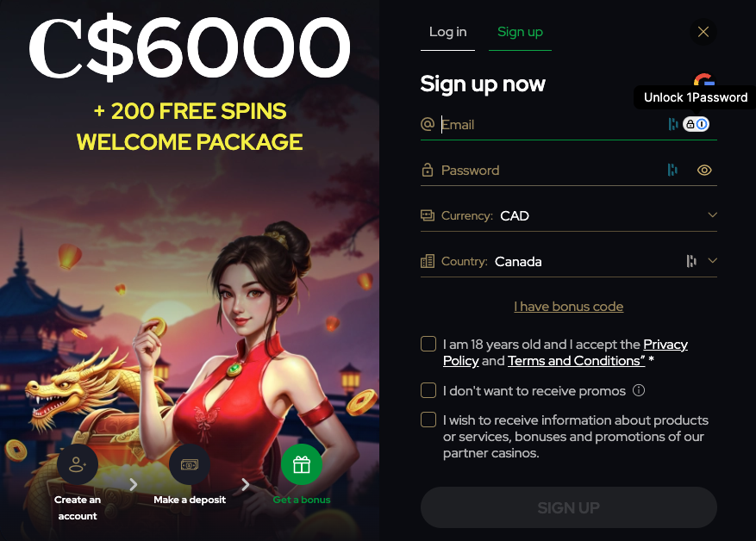The width and height of the screenshot is (756, 541).
Task: Click the green gift Get a bonus icon
Action: (x=302, y=464)
